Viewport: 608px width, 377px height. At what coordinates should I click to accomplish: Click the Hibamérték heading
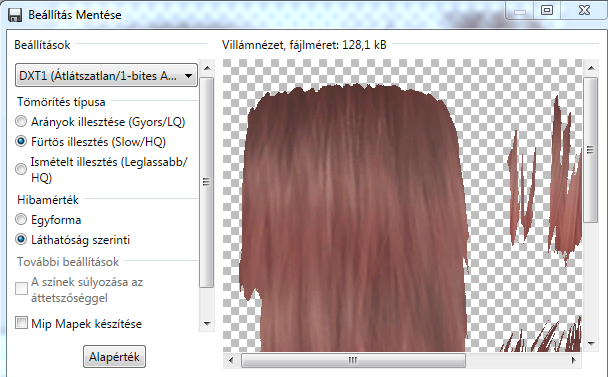click(x=48, y=200)
